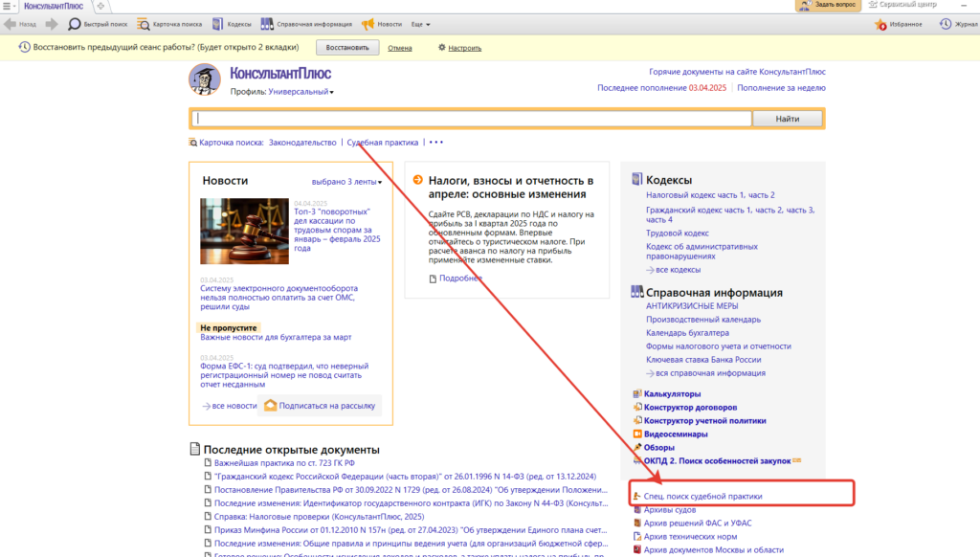
Task: Click the Карточка поиска icon under the search bar
Action: (x=192, y=143)
